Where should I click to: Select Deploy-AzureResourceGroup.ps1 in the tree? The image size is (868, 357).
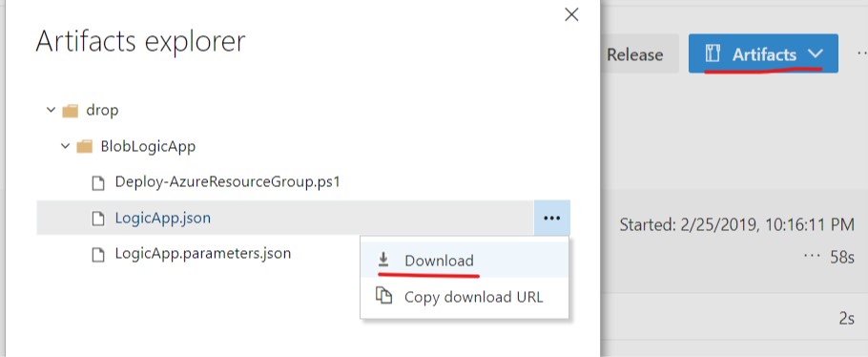point(228,181)
